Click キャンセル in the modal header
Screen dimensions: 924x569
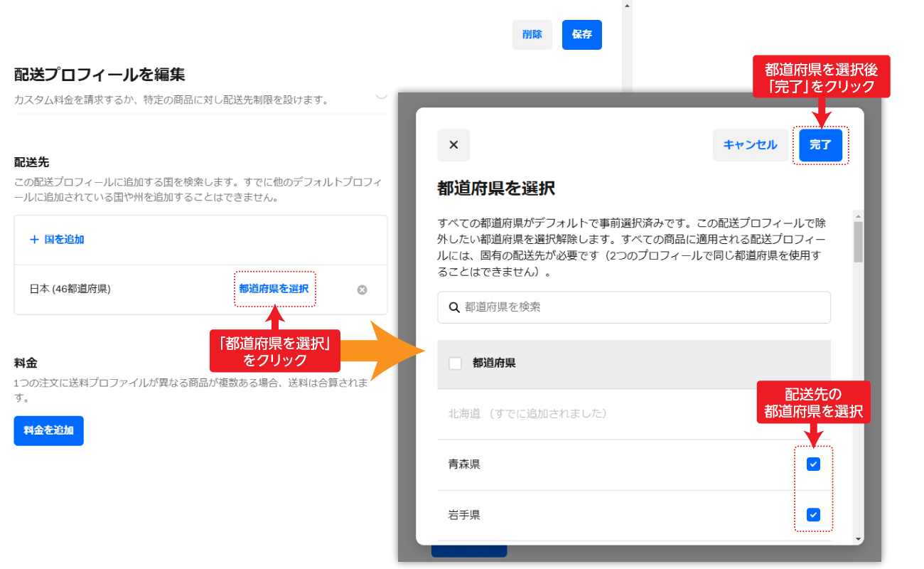point(751,145)
